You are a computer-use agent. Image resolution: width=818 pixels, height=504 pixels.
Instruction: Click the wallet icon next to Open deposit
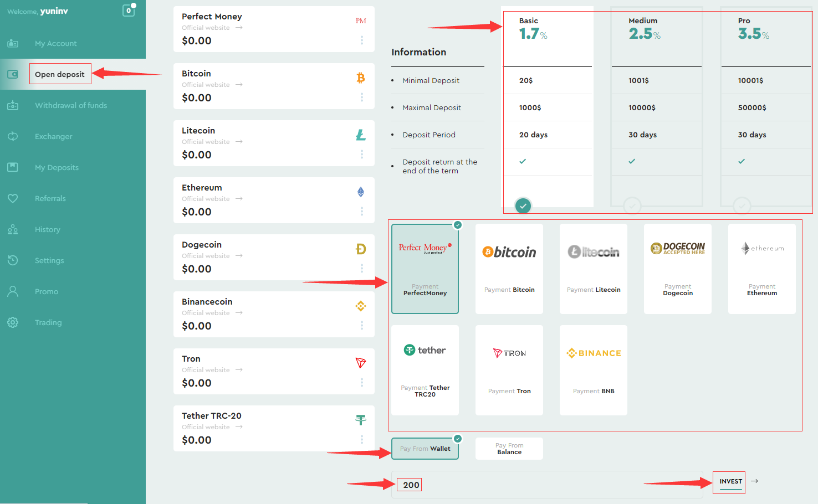[x=13, y=74]
